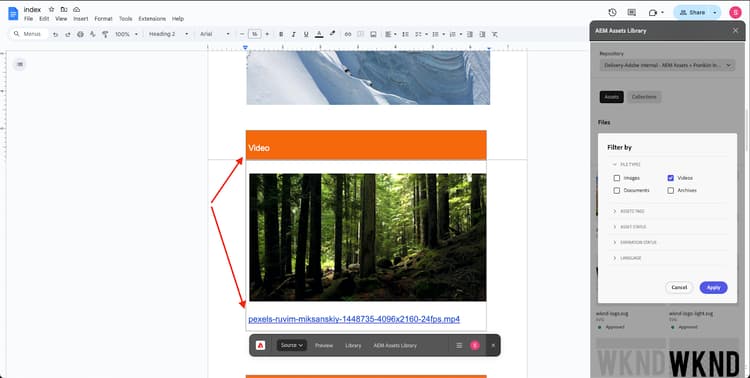The width and height of the screenshot is (750, 378).
Task: Open the Sidekick hamburger menu
Action: [x=459, y=345]
